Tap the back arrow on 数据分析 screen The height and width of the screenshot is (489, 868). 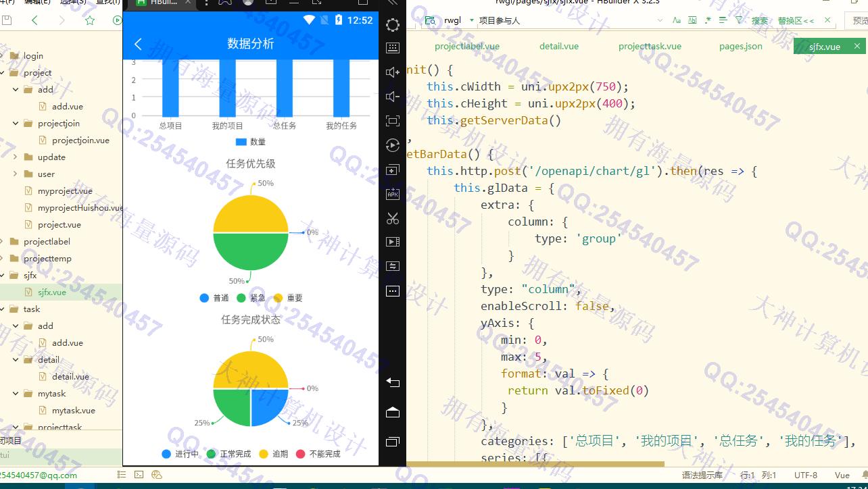(138, 44)
